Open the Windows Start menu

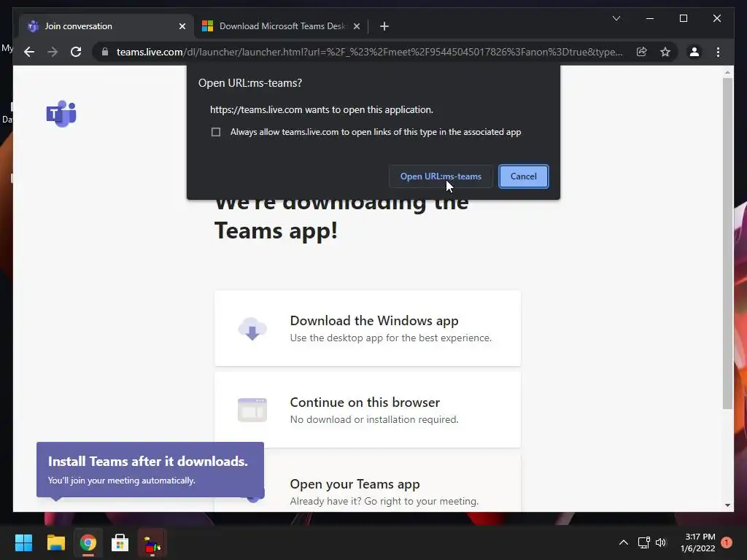[23, 542]
